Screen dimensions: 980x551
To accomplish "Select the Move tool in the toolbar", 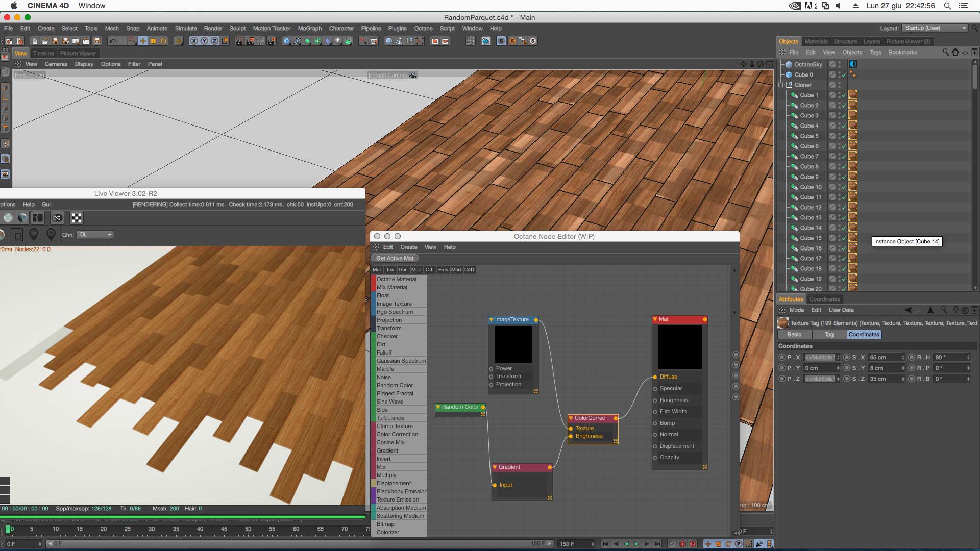I will 143,41.
